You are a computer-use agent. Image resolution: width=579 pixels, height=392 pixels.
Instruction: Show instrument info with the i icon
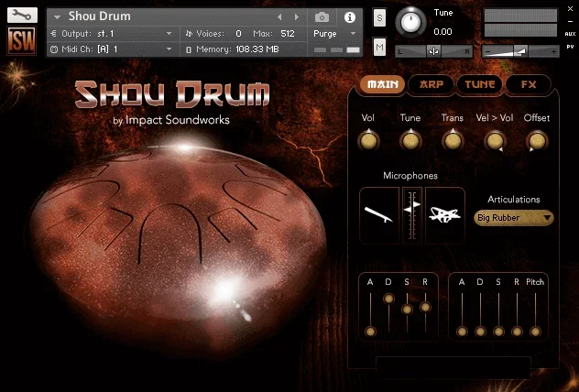pyautogui.click(x=349, y=17)
